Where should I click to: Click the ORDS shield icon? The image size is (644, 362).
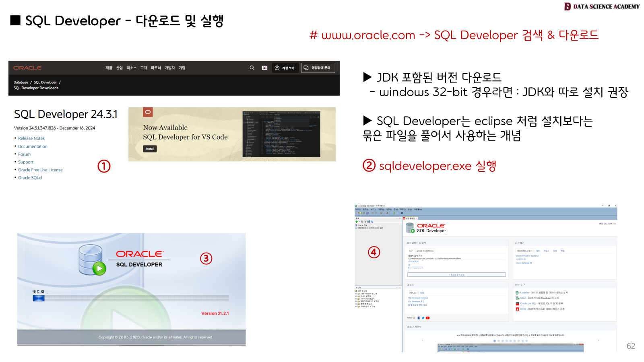[518, 309]
